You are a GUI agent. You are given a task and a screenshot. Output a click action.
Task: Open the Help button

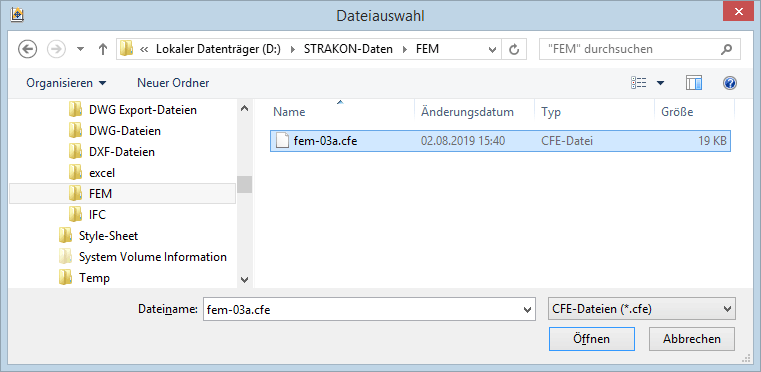730,83
